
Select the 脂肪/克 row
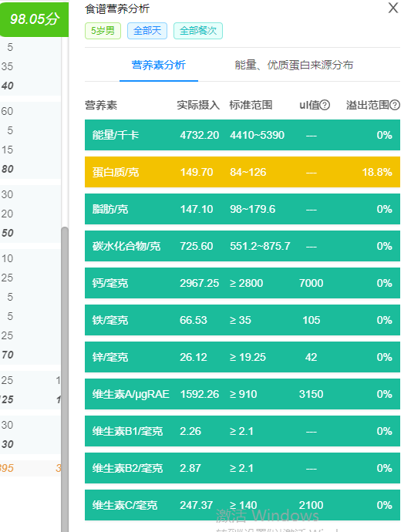pos(242,209)
